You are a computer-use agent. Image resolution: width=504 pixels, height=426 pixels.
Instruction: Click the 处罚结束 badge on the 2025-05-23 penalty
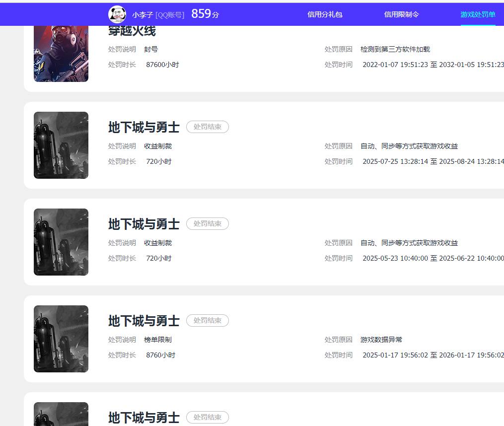point(207,224)
